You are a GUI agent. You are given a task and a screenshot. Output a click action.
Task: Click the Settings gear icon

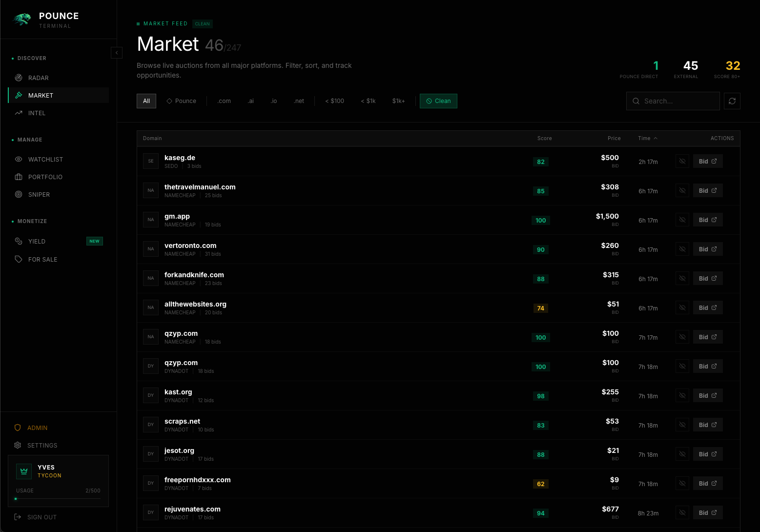18,445
